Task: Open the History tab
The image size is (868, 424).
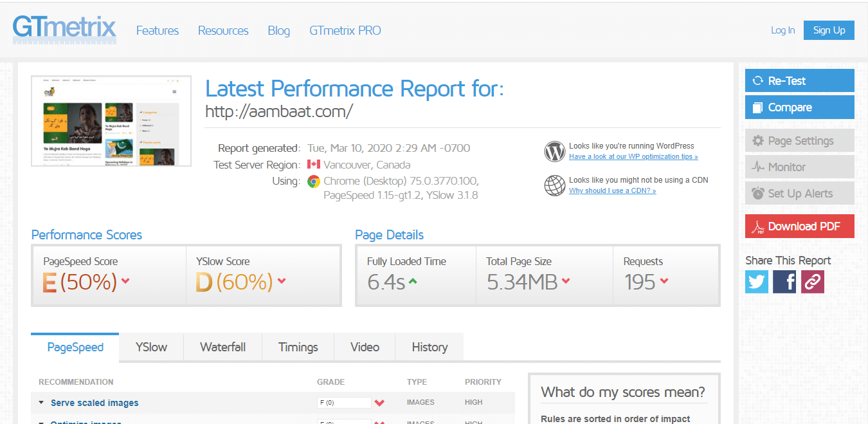Action: (x=429, y=347)
